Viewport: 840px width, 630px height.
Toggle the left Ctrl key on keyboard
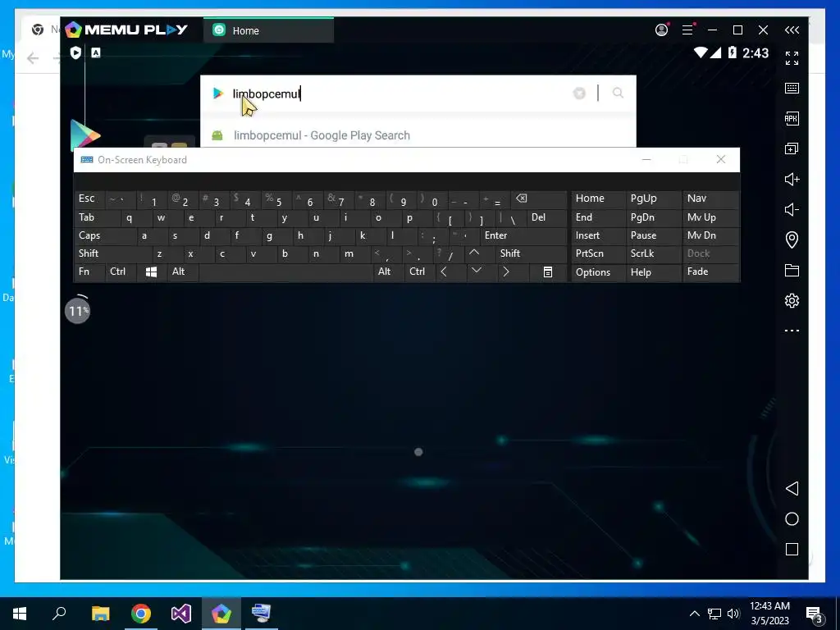click(121, 272)
